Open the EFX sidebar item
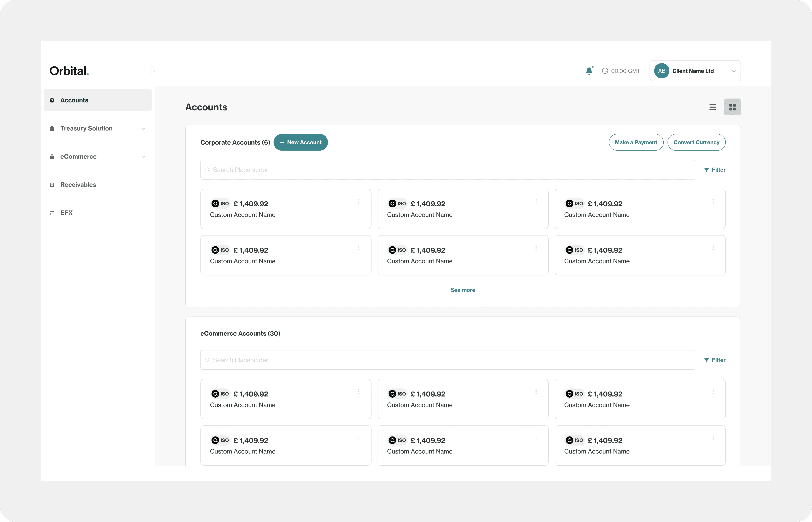812x522 pixels. coord(66,213)
